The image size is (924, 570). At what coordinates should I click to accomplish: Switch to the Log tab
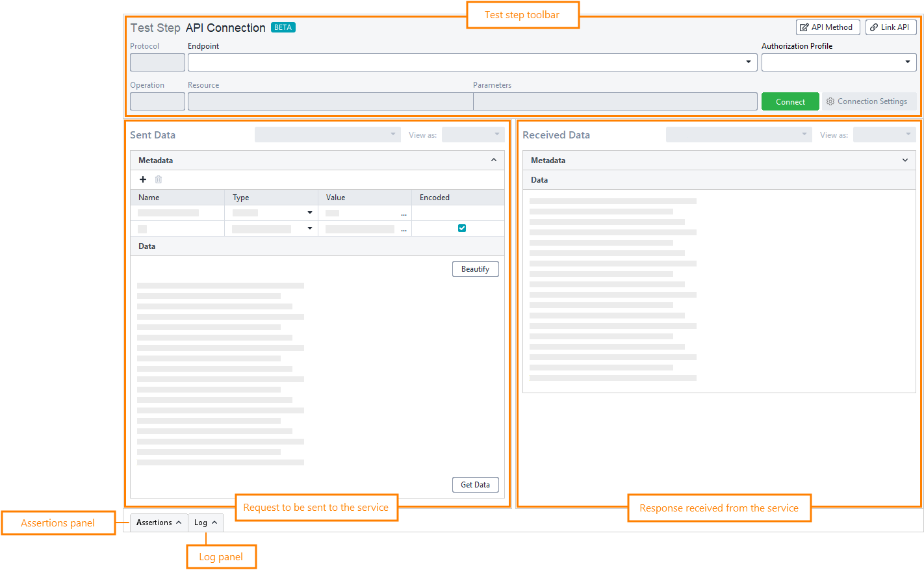pyautogui.click(x=205, y=522)
